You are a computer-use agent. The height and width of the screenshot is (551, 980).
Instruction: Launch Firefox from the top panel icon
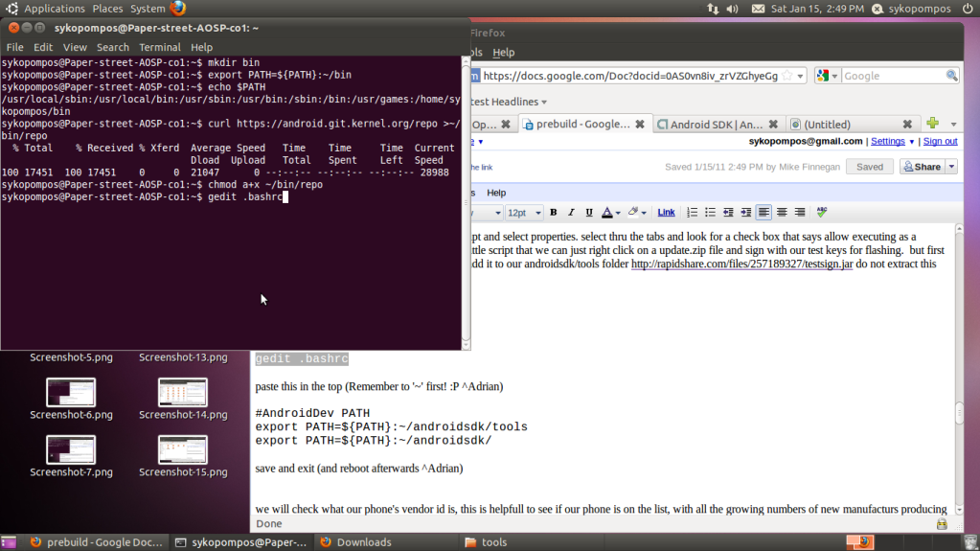178,8
